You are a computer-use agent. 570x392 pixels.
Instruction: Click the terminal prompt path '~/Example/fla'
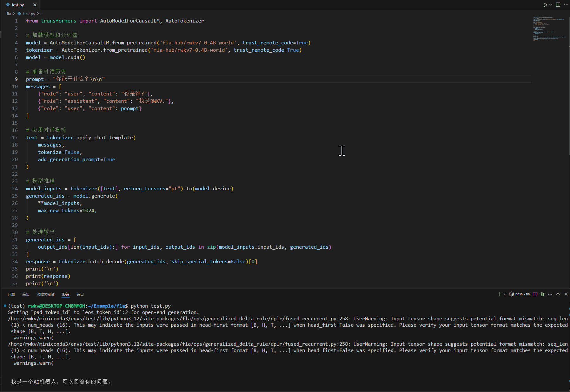(x=106, y=306)
